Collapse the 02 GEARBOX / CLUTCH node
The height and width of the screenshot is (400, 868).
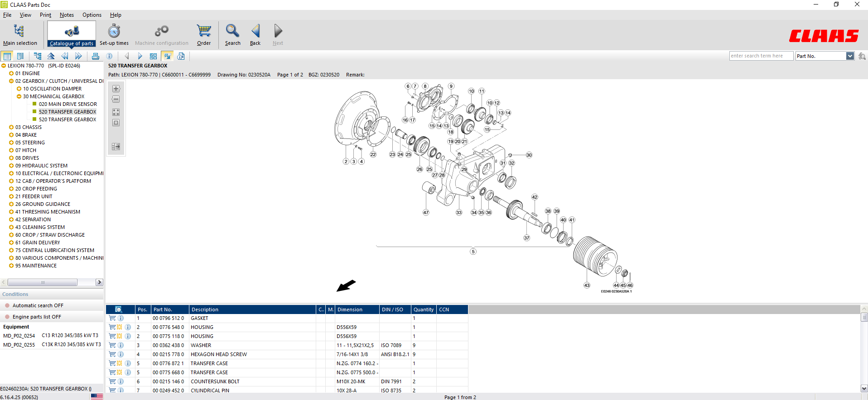[x=11, y=81]
